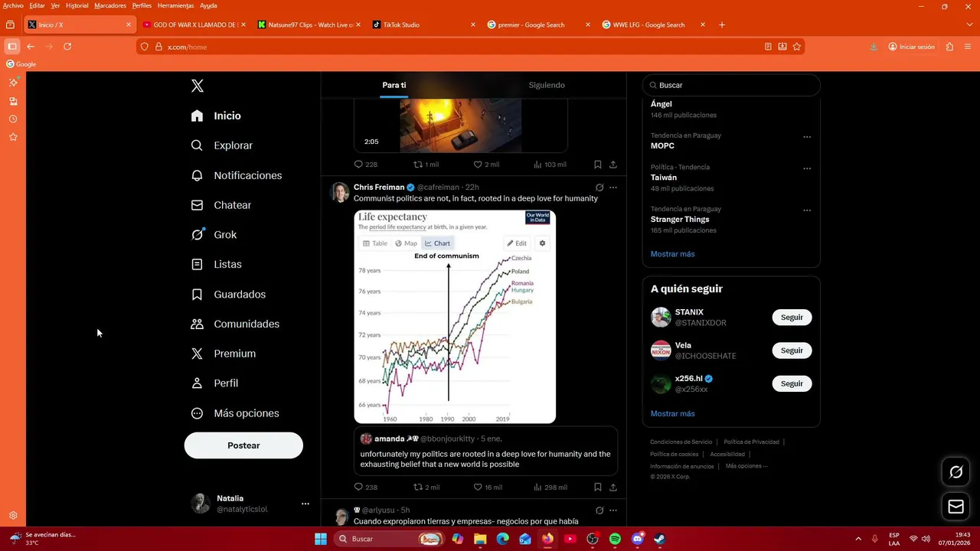Open Grok action on Chris Freiman post

click(599, 187)
